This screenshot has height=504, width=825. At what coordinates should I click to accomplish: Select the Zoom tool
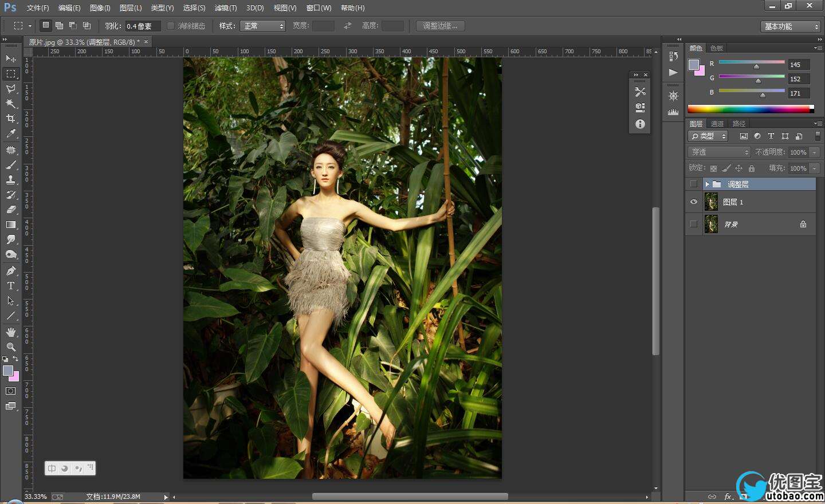(x=11, y=347)
